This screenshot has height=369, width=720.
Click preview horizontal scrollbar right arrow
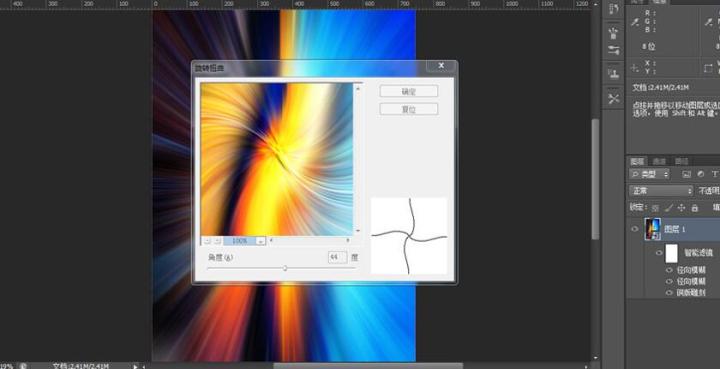[x=348, y=240]
